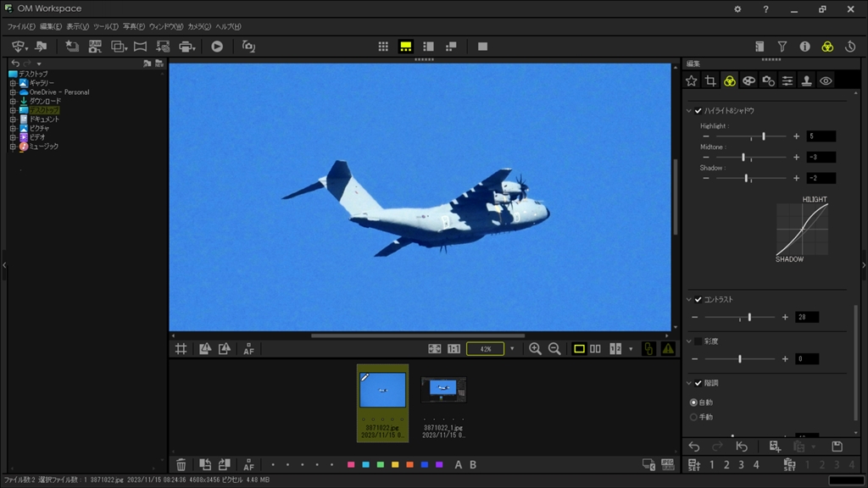Open settings gear in title bar

737,8
